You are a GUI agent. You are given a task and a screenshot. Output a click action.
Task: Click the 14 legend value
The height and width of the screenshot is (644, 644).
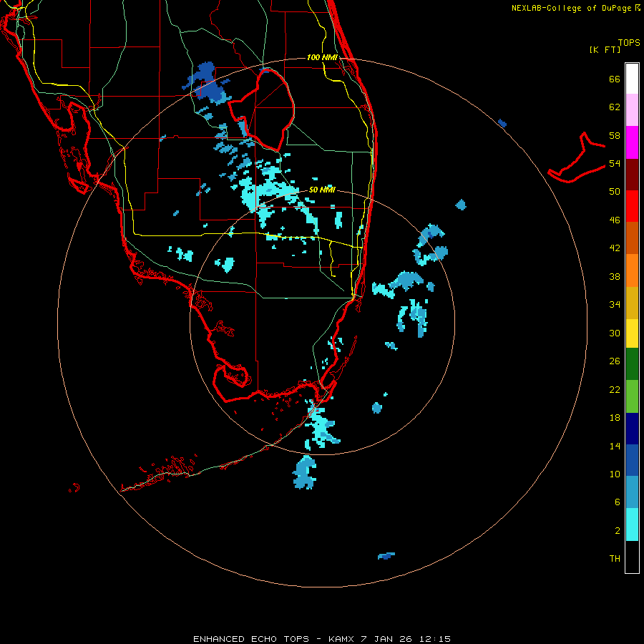pos(615,446)
